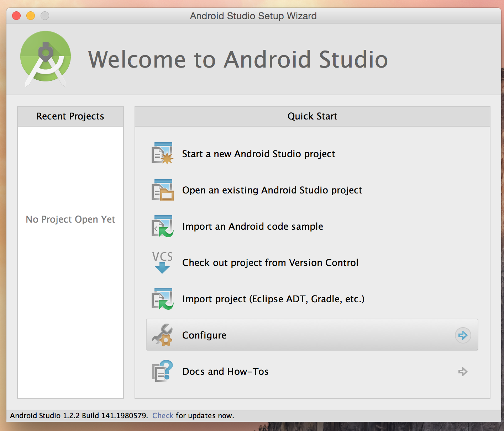Click the import code sample icon
The image size is (504, 431).
click(162, 226)
